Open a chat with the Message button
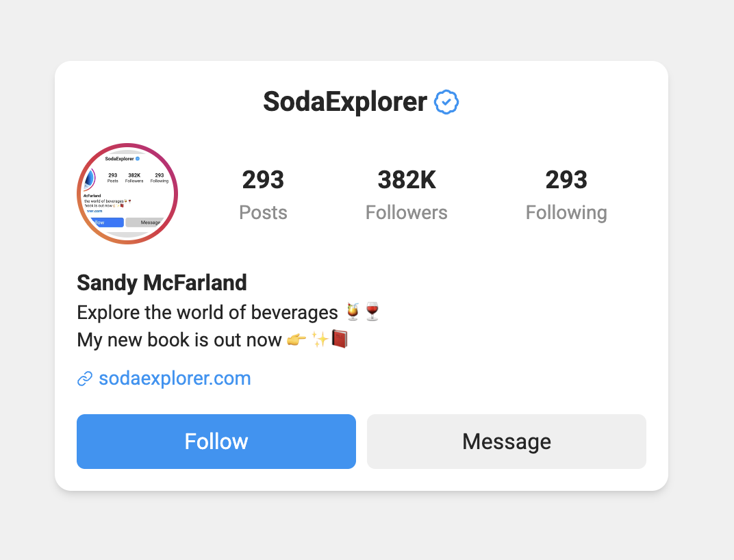Screen dimensions: 734x560 click(506, 442)
